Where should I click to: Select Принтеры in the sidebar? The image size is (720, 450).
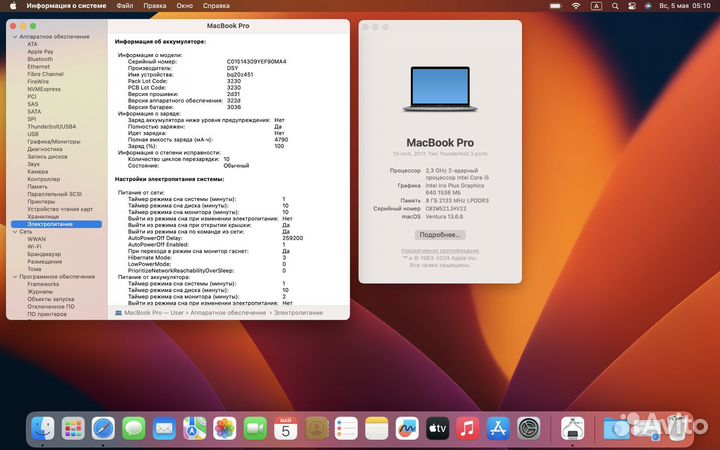pos(41,202)
